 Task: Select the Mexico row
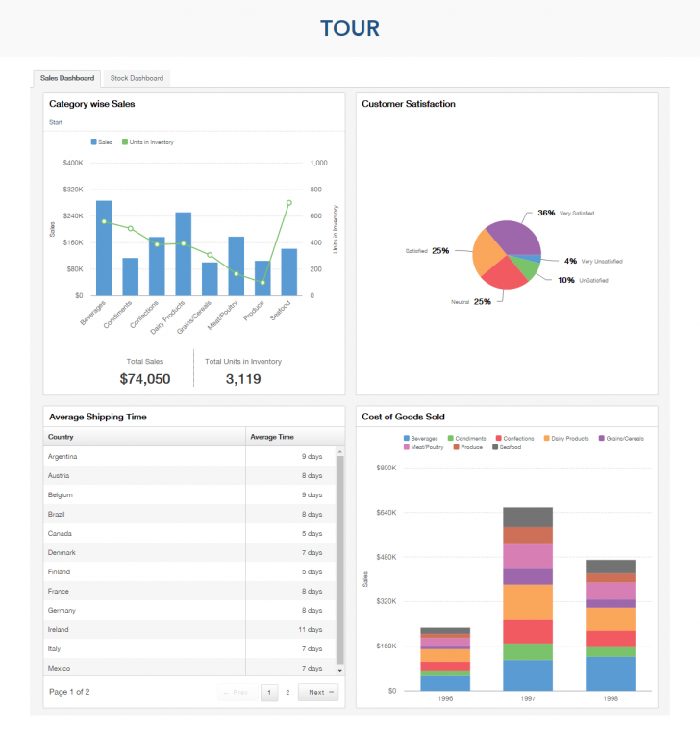(189, 668)
